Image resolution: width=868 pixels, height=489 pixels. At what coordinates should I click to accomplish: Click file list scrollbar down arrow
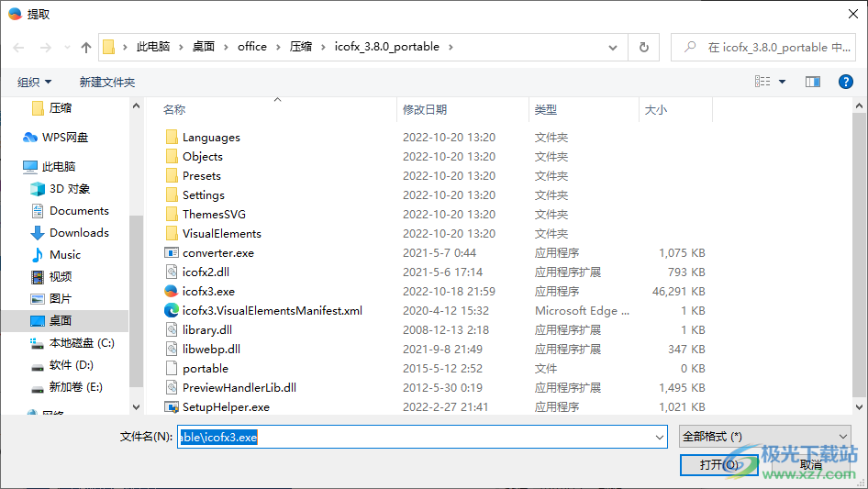(859, 407)
